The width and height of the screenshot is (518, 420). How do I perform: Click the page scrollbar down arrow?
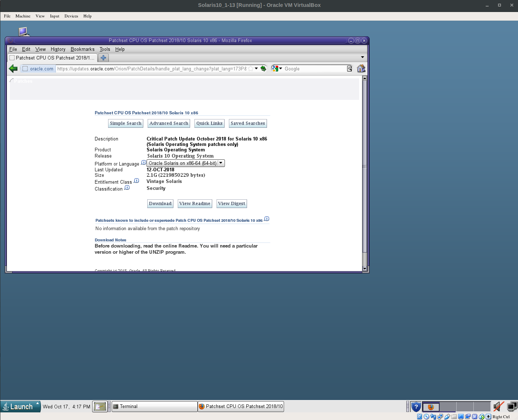pos(365,269)
